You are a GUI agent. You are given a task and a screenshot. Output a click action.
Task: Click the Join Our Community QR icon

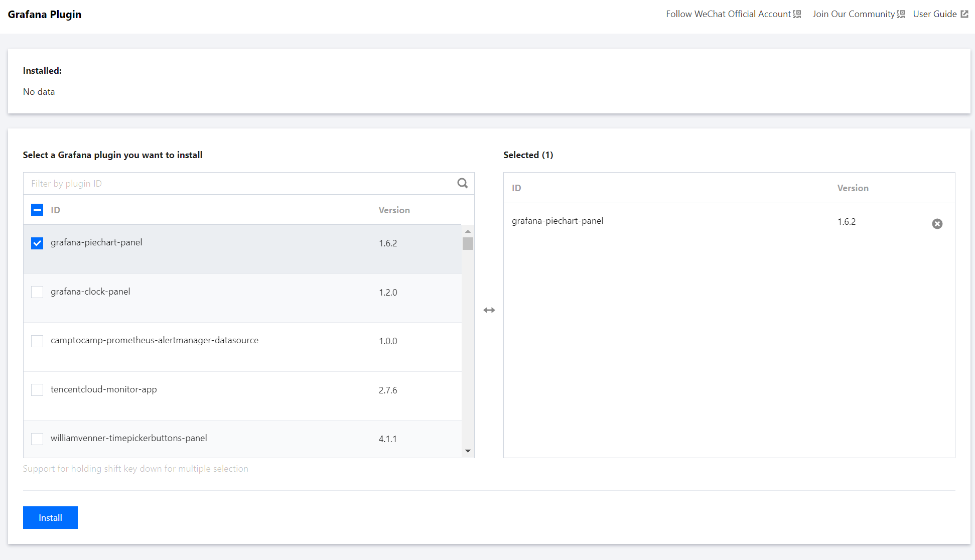tap(901, 14)
